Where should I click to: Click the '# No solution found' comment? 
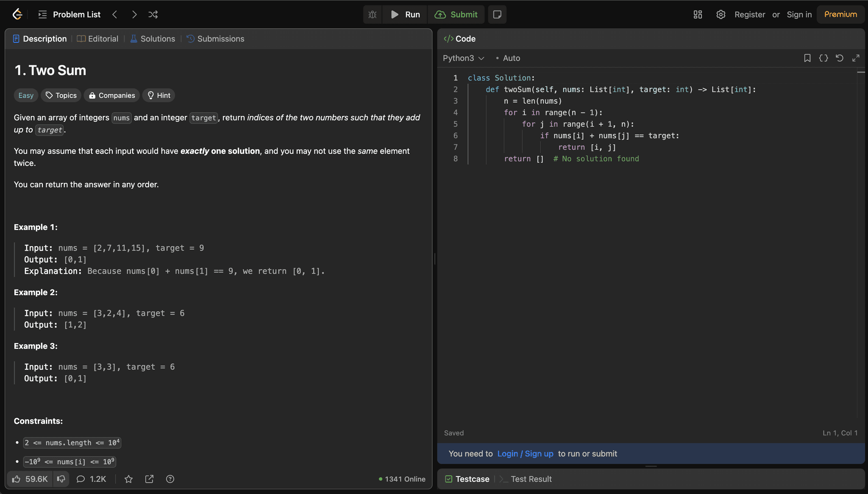click(596, 159)
